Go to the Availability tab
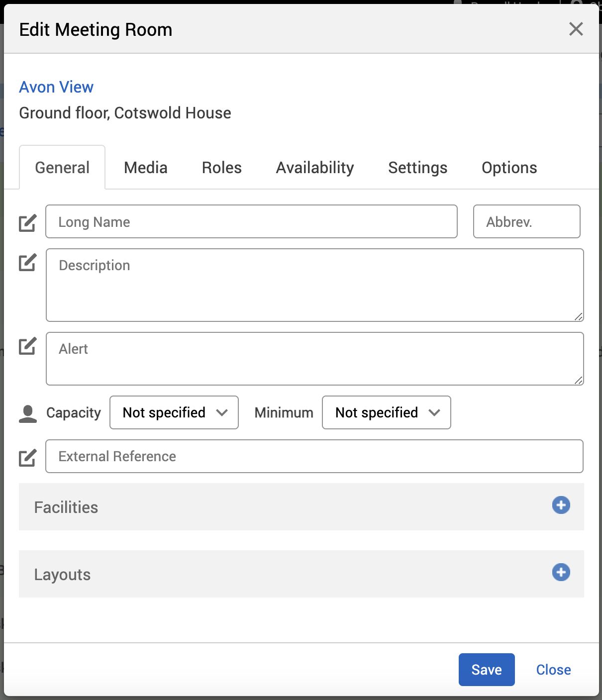The height and width of the screenshot is (700, 602). tap(315, 168)
